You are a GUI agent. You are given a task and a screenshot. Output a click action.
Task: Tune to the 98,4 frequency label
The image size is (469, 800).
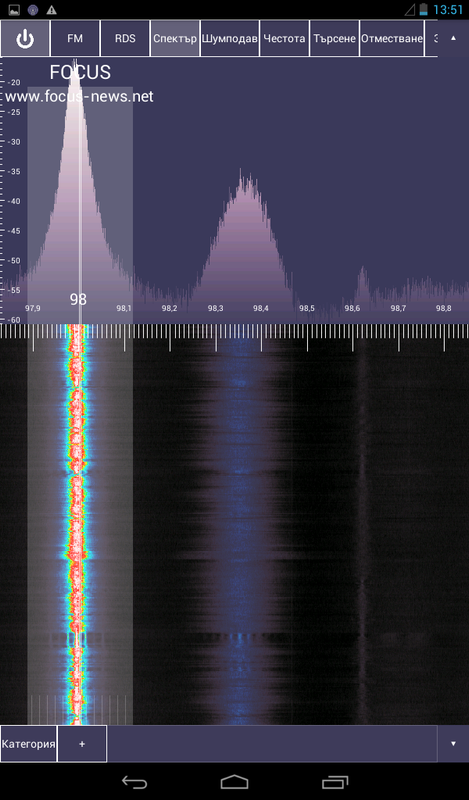260,308
